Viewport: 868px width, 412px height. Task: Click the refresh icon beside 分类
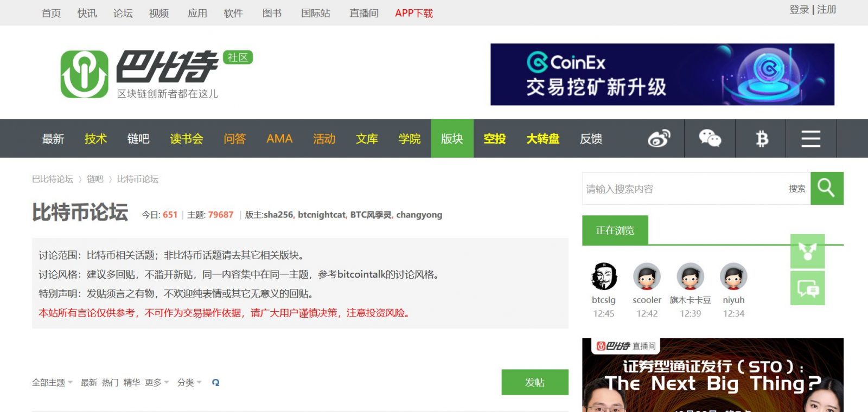click(x=216, y=383)
